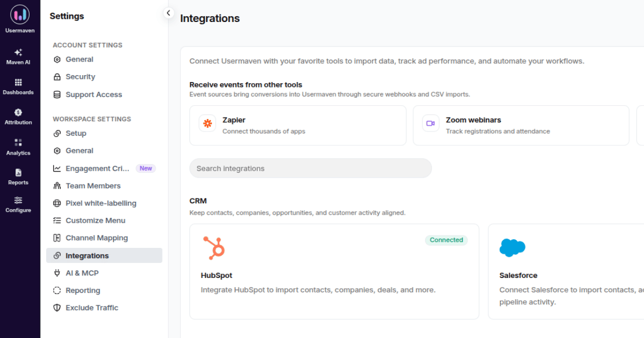Click the Usermaven logo icon
644x338 pixels.
pos(20,14)
